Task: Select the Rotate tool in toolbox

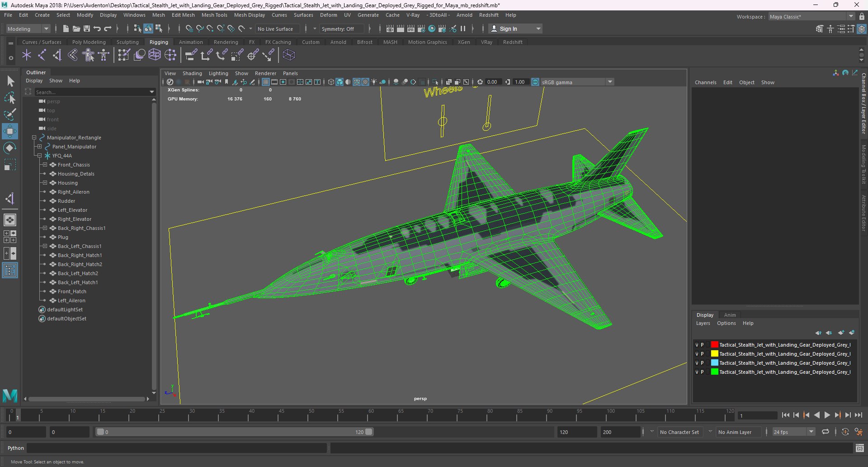Action: point(9,148)
